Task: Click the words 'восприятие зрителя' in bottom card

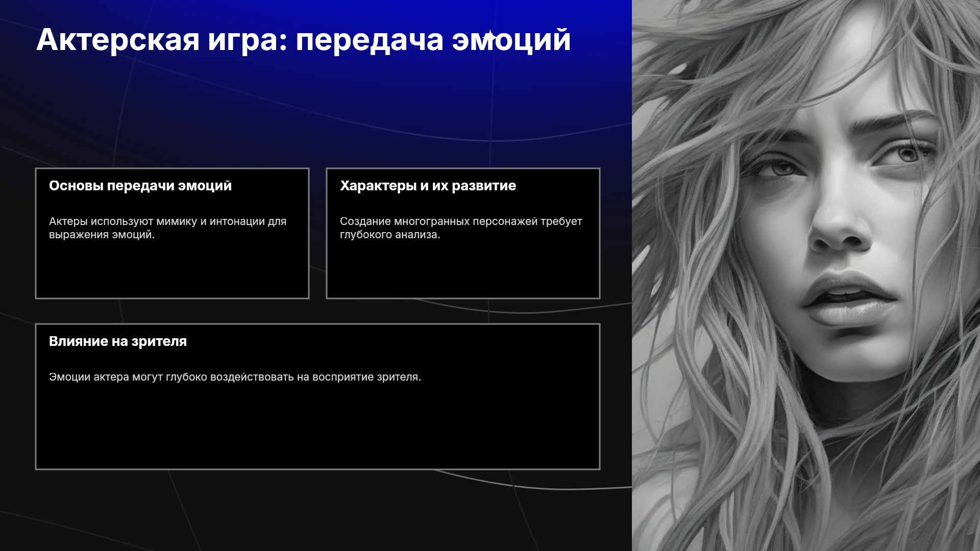Action: (x=366, y=377)
